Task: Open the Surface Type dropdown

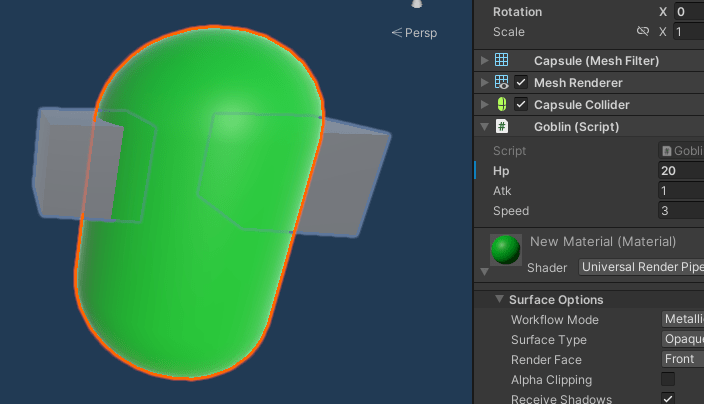Action: (682, 340)
